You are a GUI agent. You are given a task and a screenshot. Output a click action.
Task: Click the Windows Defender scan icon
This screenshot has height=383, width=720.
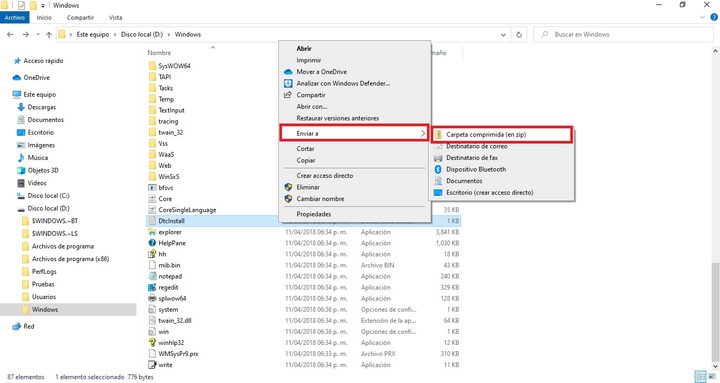288,84
